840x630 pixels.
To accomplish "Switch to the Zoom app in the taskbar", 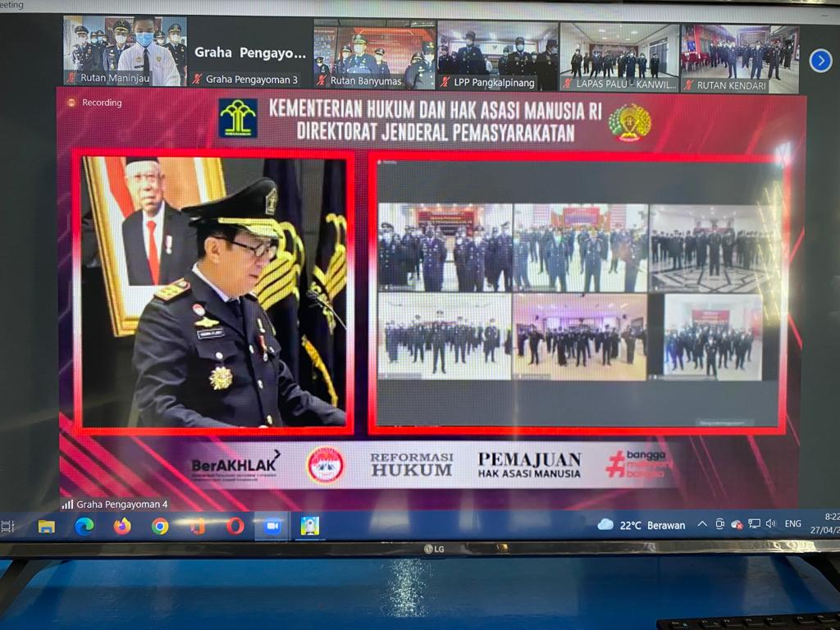I will pyautogui.click(x=272, y=526).
